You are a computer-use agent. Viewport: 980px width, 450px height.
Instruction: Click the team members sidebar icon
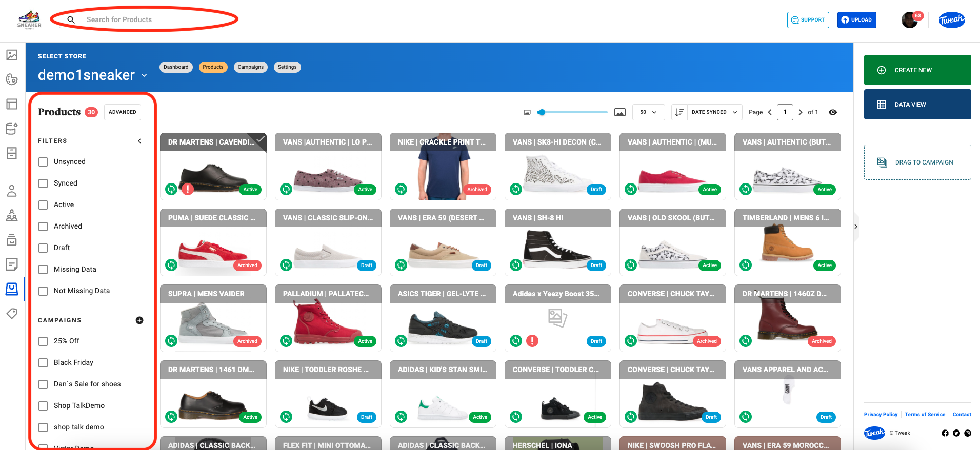coord(12,215)
